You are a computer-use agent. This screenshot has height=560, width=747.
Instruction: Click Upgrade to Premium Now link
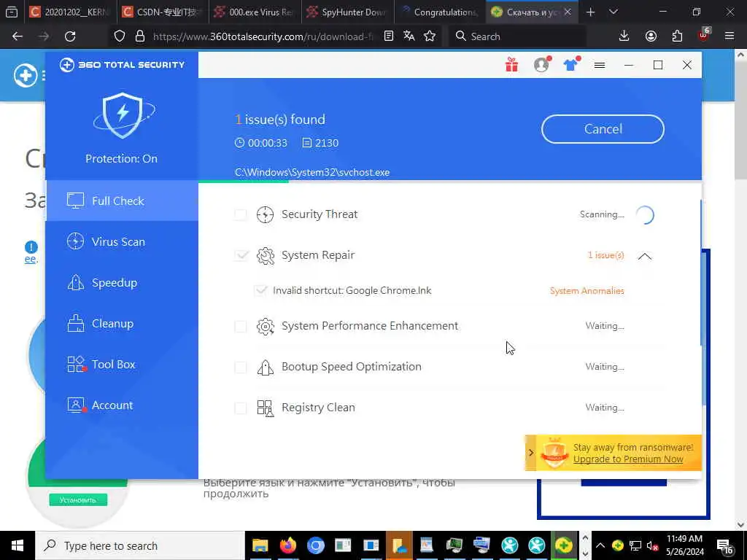tap(628, 459)
